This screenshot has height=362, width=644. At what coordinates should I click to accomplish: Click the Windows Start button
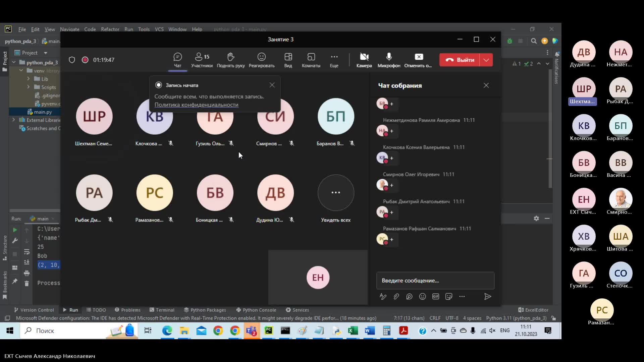coord(10,331)
